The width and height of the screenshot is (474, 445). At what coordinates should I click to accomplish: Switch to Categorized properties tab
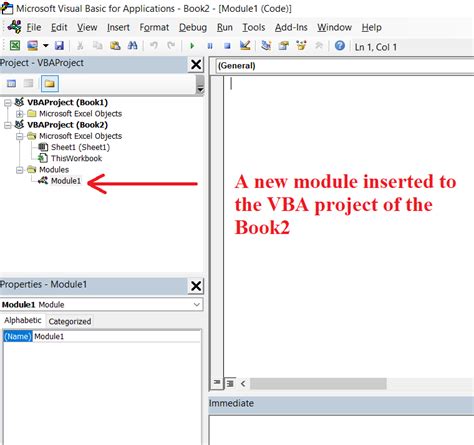point(70,321)
